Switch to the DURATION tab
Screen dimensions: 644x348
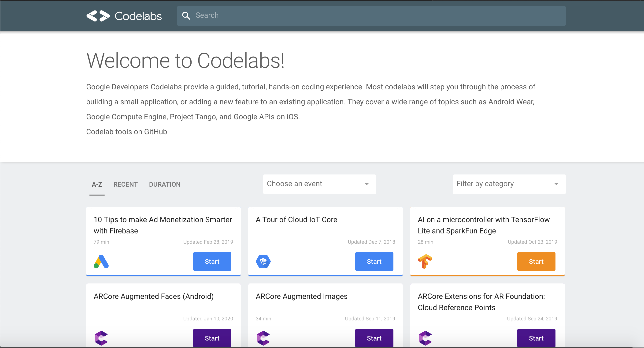tap(165, 184)
